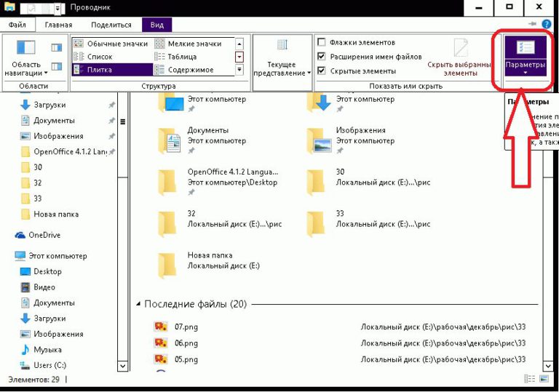Switch to the Поделиться ribbon tab

coord(111,25)
